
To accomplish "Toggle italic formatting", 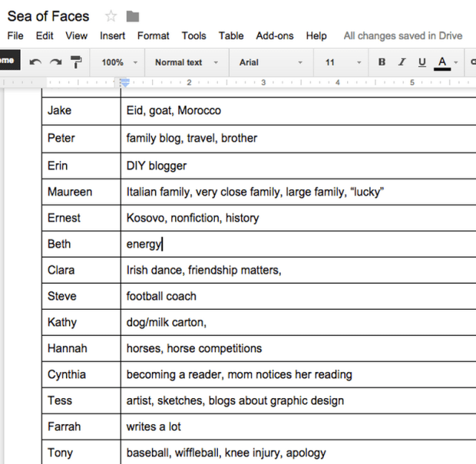I will click(x=402, y=63).
